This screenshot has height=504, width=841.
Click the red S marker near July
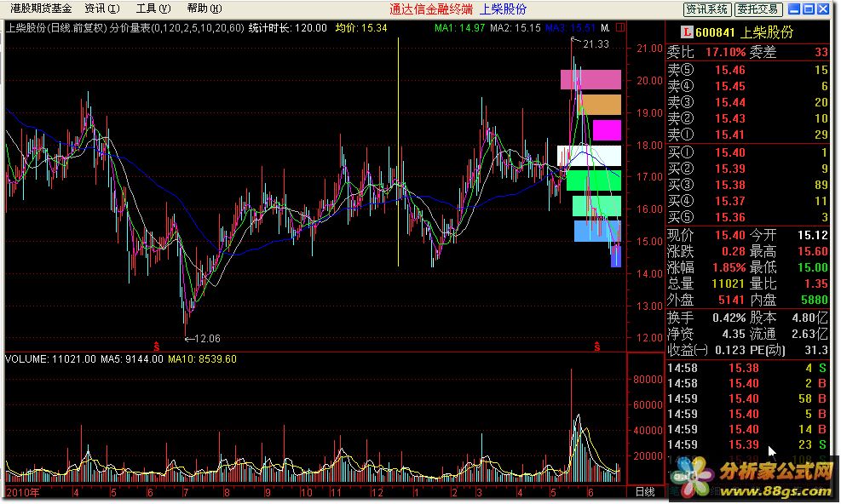point(157,346)
